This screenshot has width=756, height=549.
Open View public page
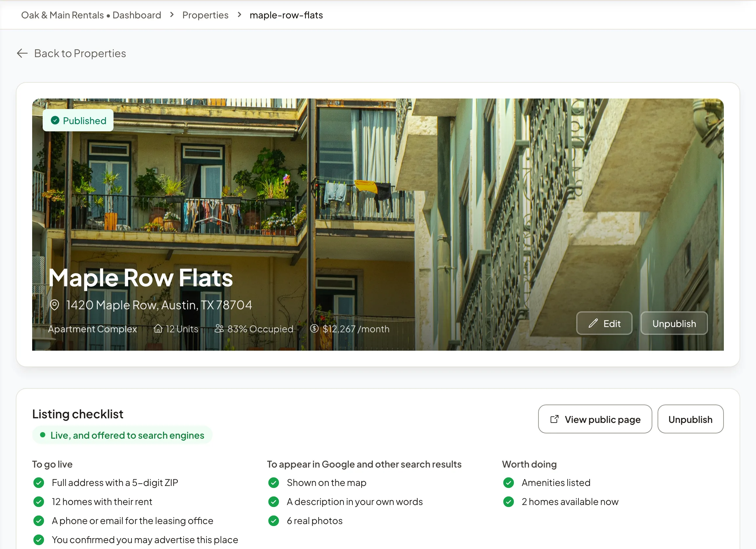pos(595,419)
